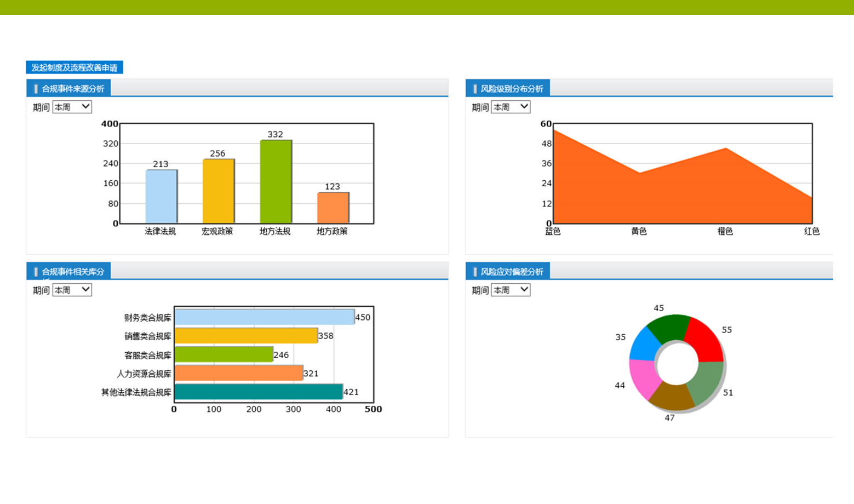
Task: Click the 风险应对偏差分析 panel header tab
Action: (x=508, y=271)
